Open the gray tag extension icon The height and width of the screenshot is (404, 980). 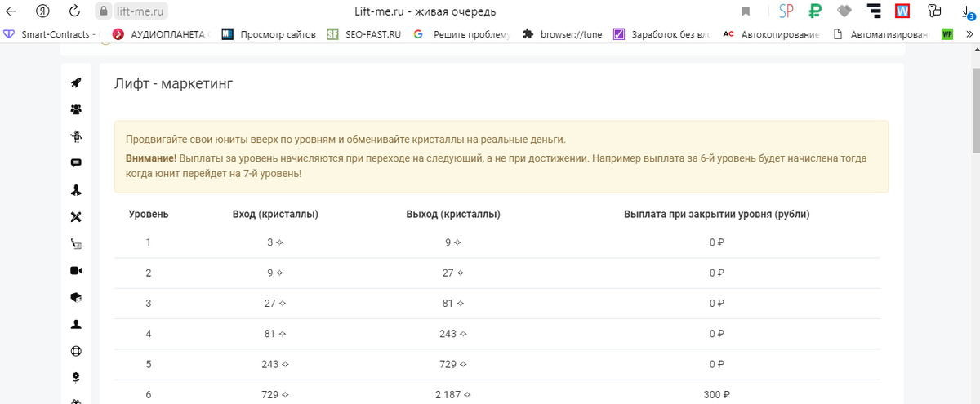pos(845,11)
